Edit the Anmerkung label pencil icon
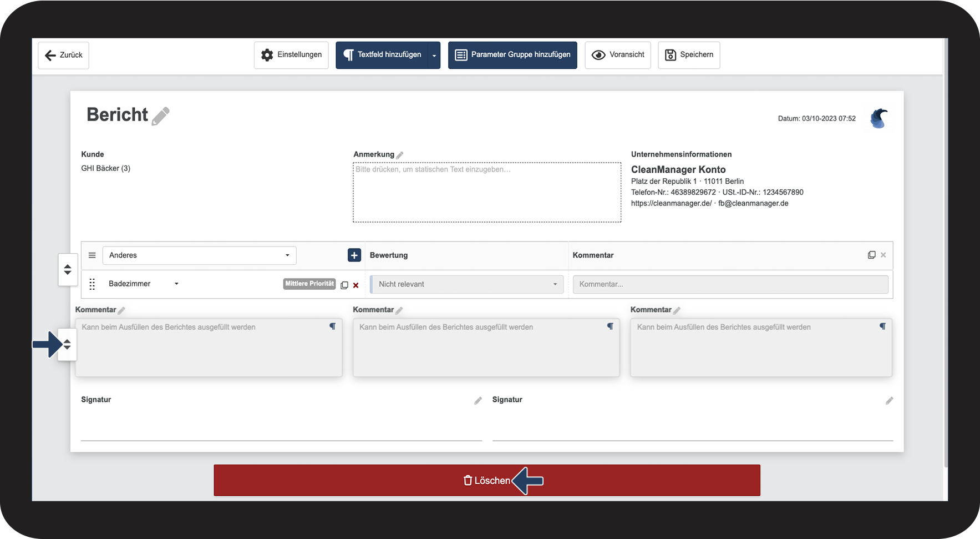 (x=400, y=155)
